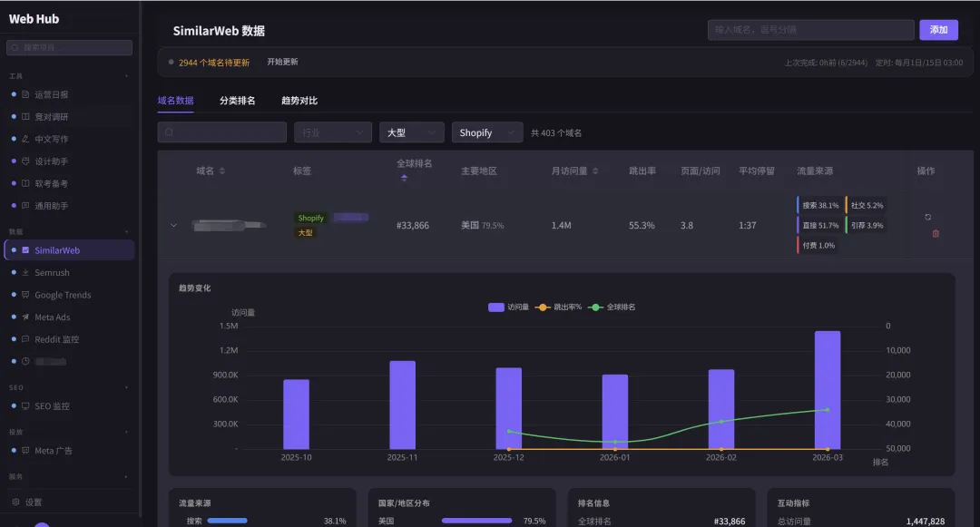Delete the domain row trash icon
This screenshot has height=527, width=980.
pyautogui.click(x=936, y=233)
